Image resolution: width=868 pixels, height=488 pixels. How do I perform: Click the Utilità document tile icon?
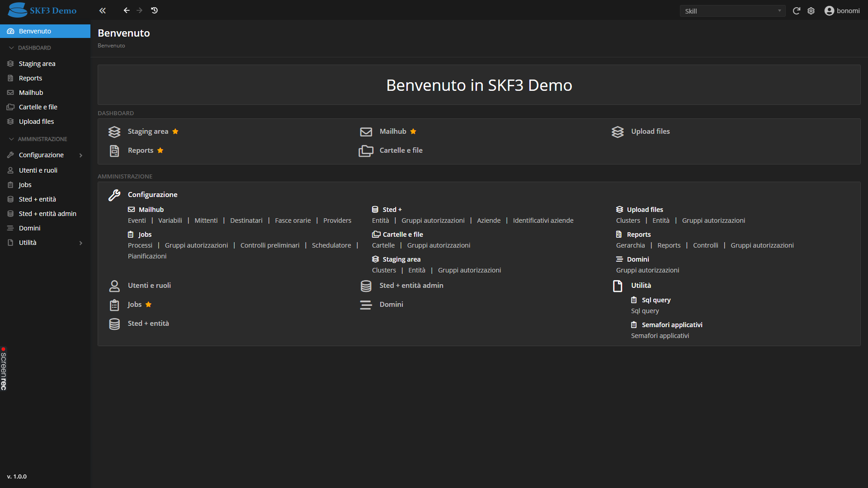618,286
